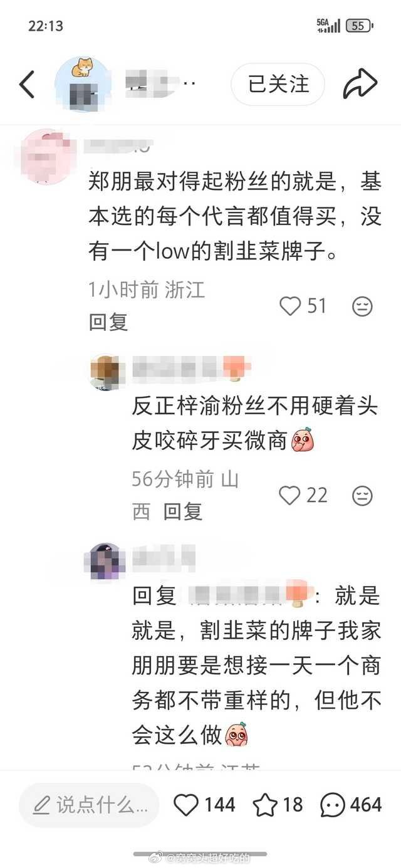Tap the 说点什么 comment input field

[89, 805]
